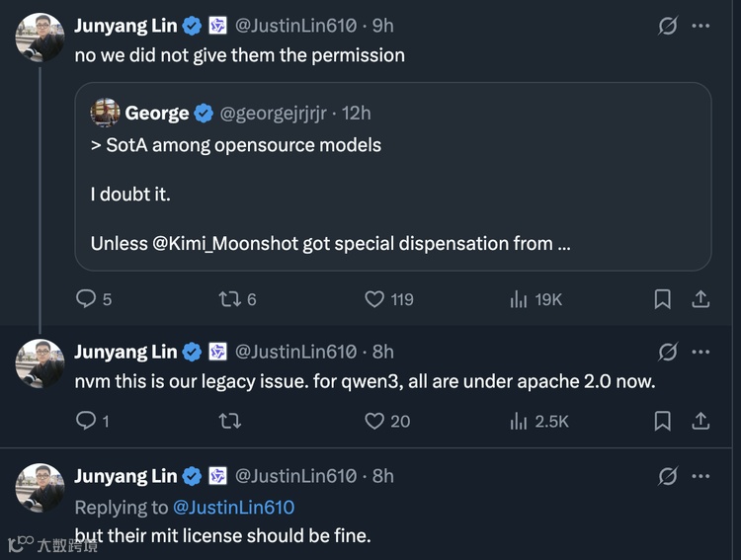View analytics showing 19K views

[x=518, y=299]
